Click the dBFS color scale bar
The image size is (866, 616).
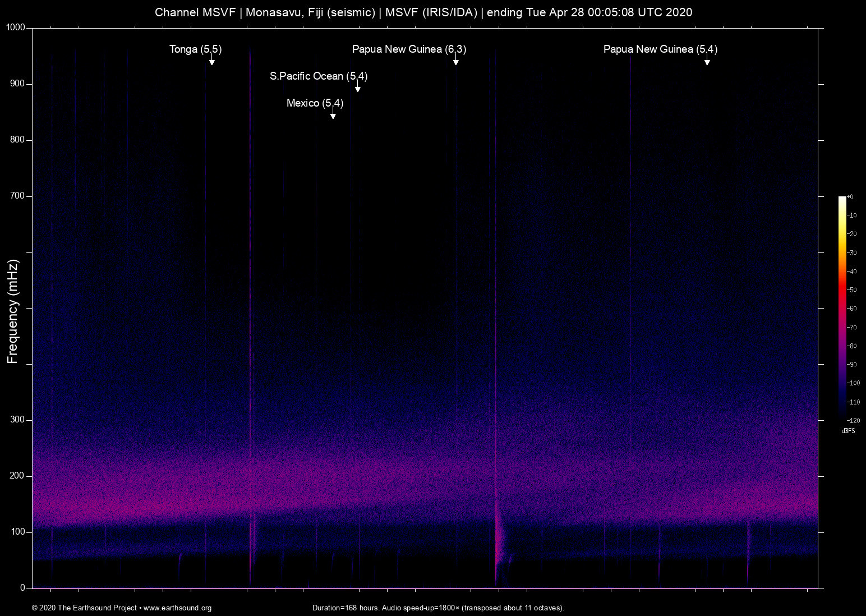tap(842, 308)
